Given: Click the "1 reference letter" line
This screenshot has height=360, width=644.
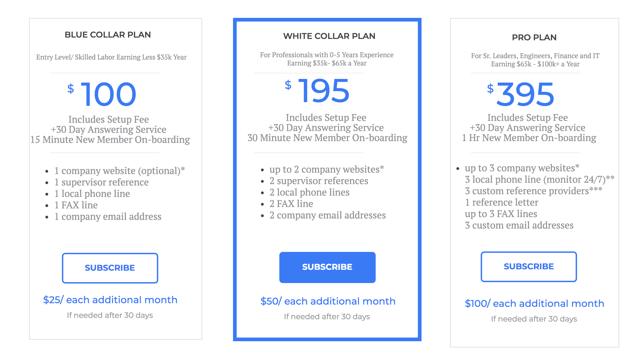Looking at the screenshot, I should pyautogui.click(x=502, y=202).
